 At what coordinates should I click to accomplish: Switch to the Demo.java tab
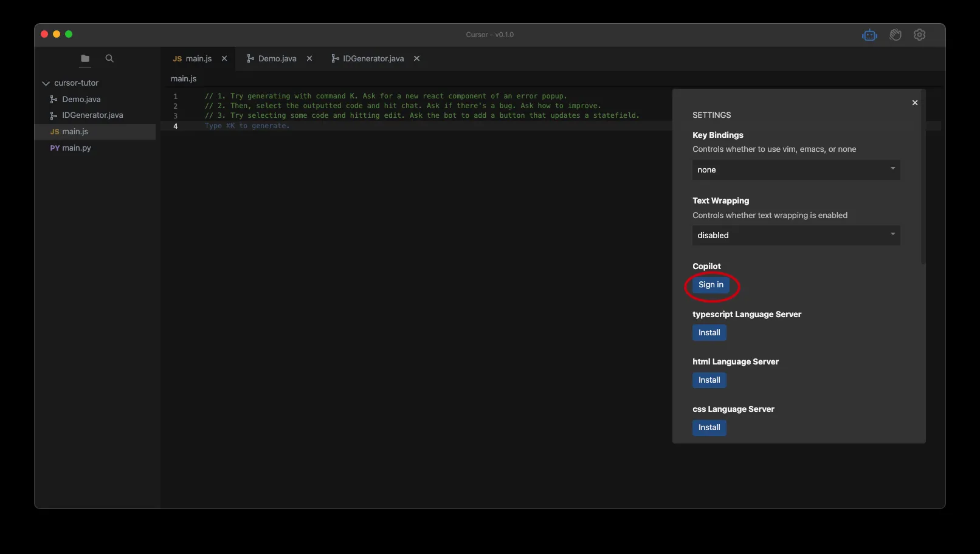point(277,59)
